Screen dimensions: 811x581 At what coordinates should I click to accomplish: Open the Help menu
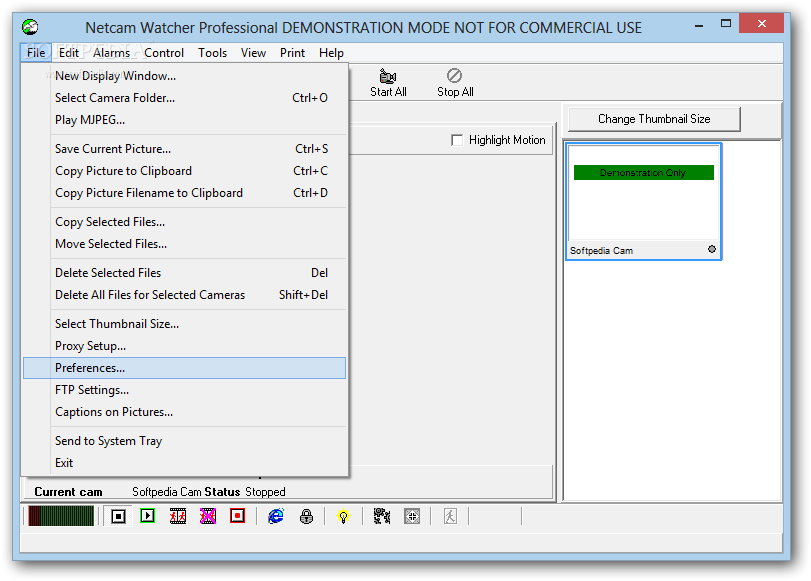coord(332,53)
